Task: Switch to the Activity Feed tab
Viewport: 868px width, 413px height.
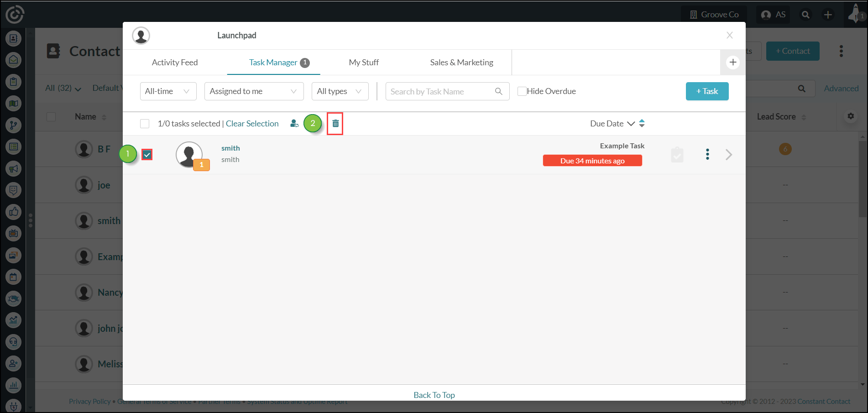Action: tap(175, 63)
